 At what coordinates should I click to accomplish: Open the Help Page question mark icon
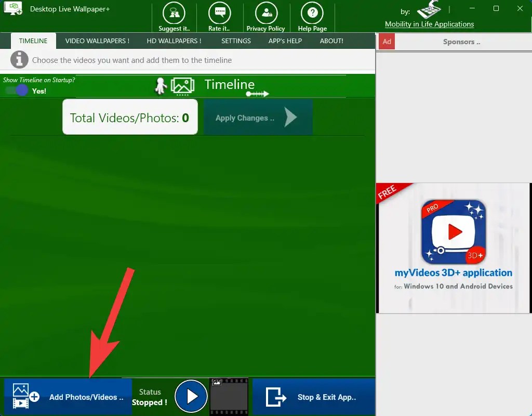pos(312,12)
